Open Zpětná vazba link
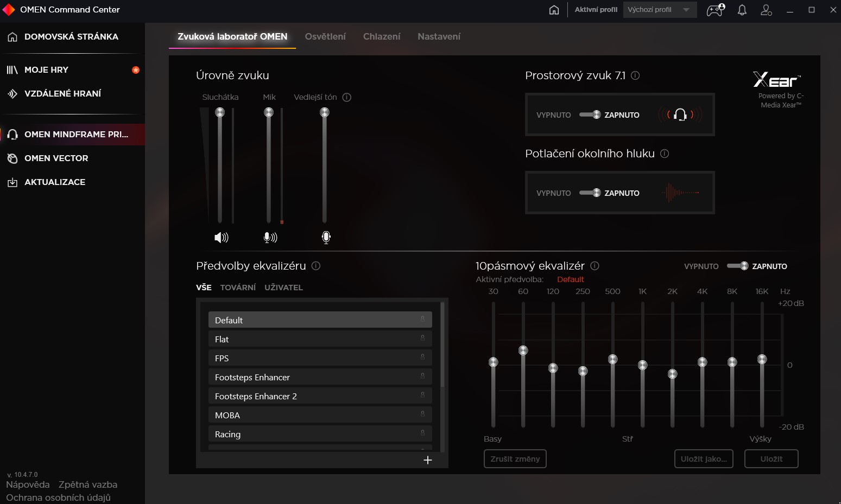The height and width of the screenshot is (504, 841). click(88, 484)
